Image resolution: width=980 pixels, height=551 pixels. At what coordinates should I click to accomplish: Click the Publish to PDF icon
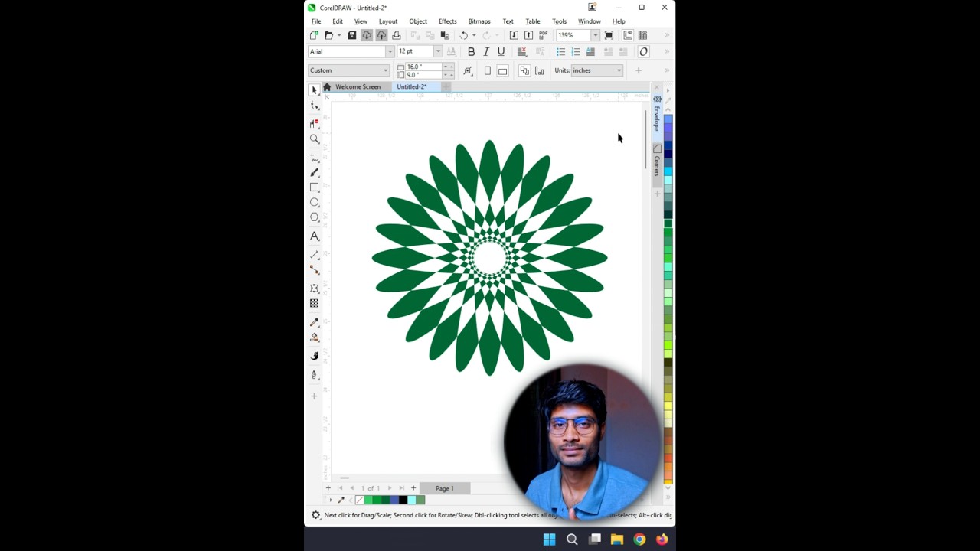coord(544,35)
